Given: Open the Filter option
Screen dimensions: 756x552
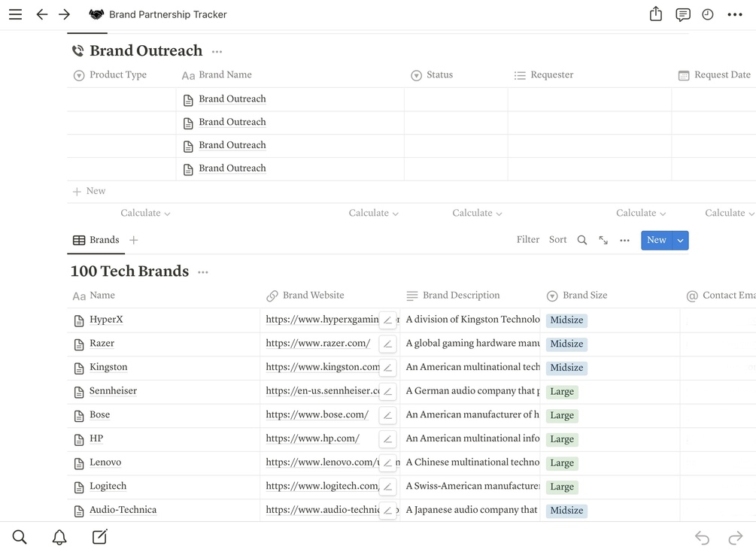Looking at the screenshot, I should point(528,240).
